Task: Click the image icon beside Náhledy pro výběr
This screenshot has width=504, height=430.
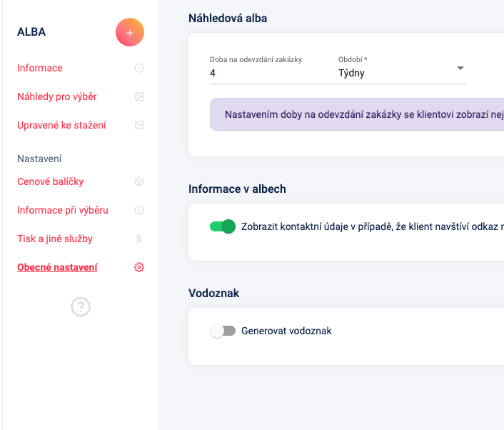Action: [x=139, y=96]
